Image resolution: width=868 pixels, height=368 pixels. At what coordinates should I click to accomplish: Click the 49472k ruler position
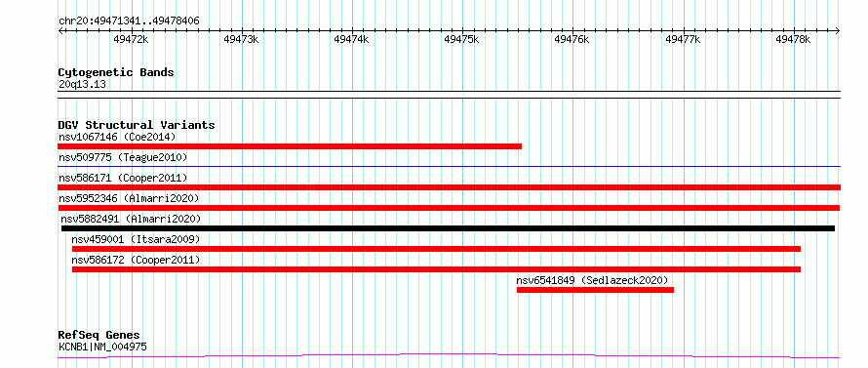tap(132, 40)
